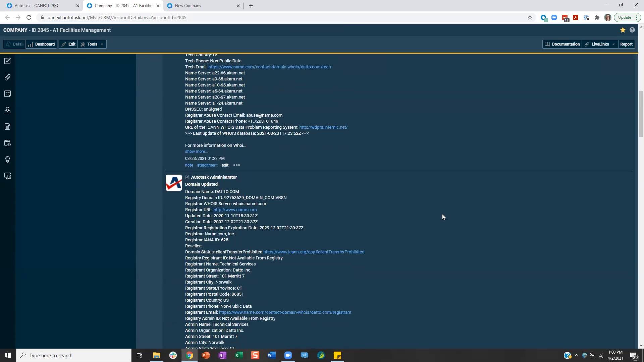Expand the LiveLinks dropdown arrow
Image resolution: width=644 pixels, height=362 pixels.
(x=613, y=44)
